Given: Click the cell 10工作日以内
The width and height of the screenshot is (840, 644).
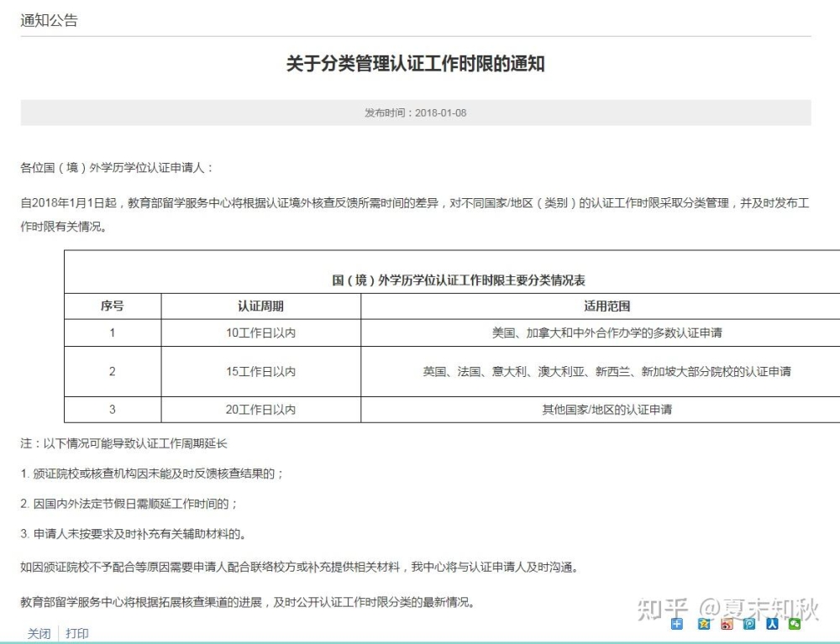Looking at the screenshot, I should pyautogui.click(x=260, y=333).
